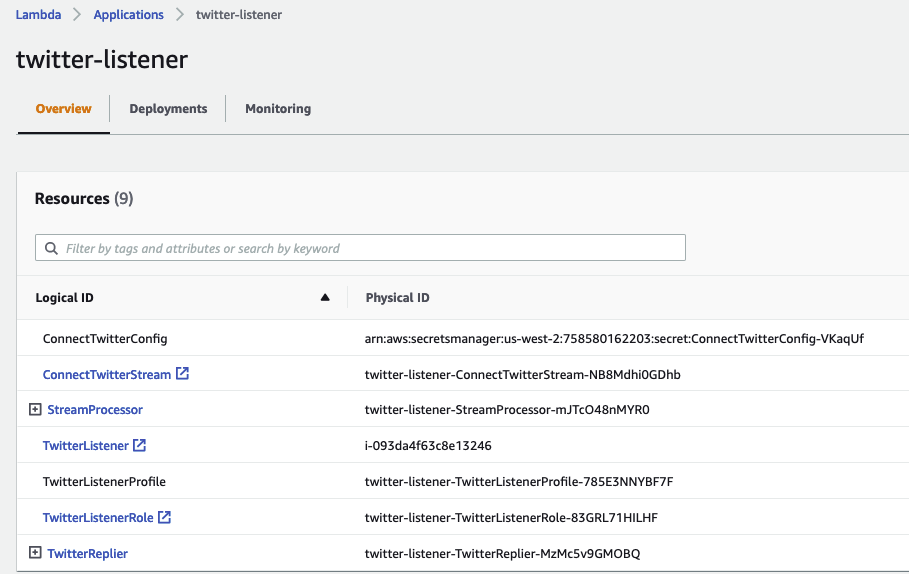Click the Physical ID column header
The image size is (909, 574).
(398, 298)
